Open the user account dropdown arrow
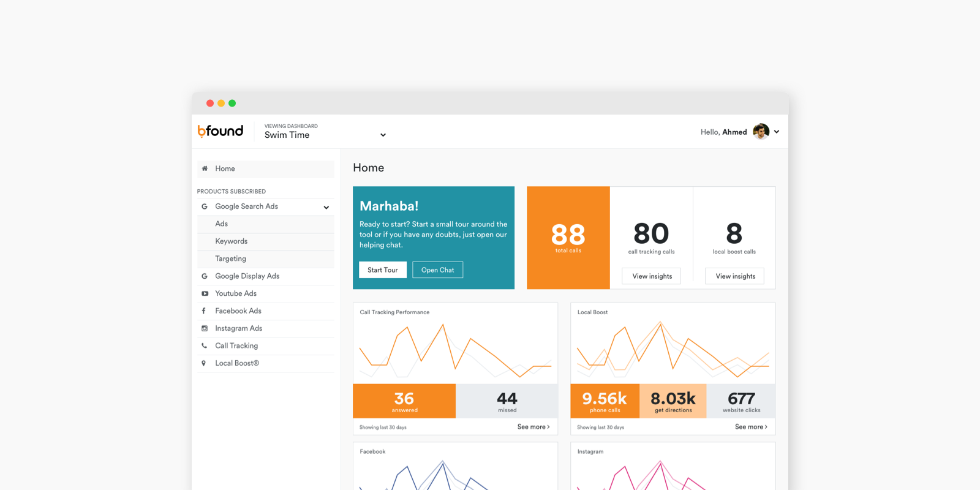This screenshot has height=490, width=980. point(777,132)
